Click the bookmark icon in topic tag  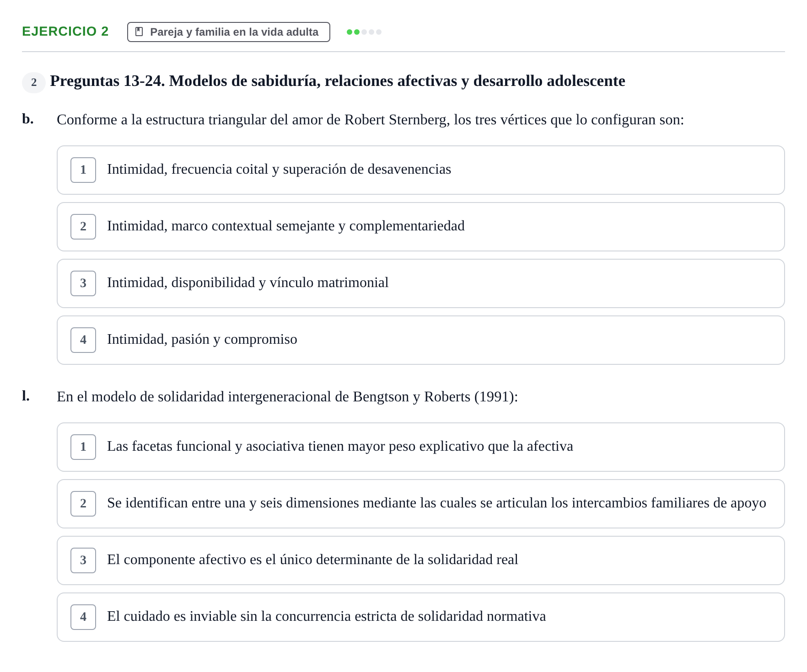[x=140, y=32]
